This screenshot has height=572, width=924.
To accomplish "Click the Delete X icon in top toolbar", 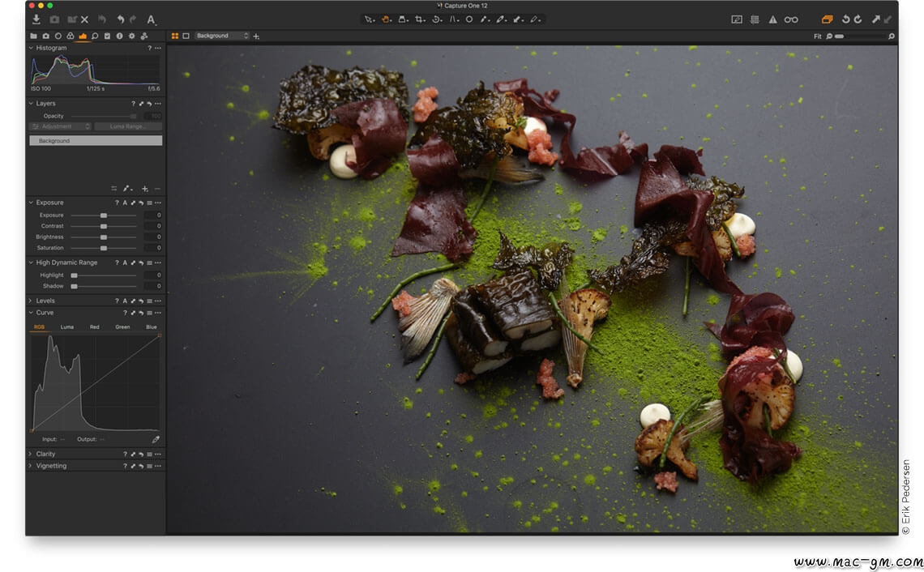I will pyautogui.click(x=85, y=19).
